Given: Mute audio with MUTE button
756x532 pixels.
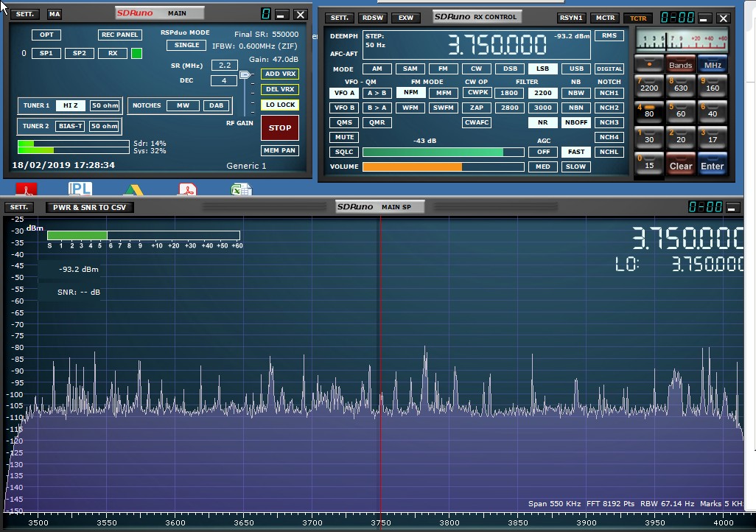Looking at the screenshot, I should (344, 138).
